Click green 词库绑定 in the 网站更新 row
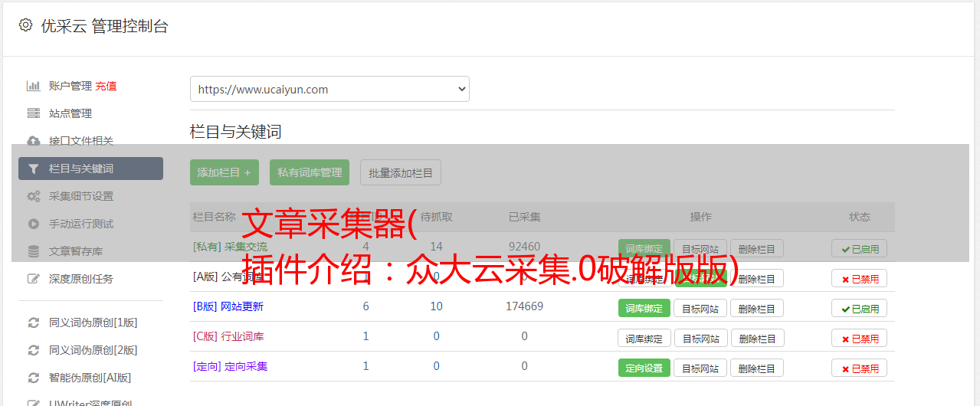 pyautogui.click(x=644, y=308)
